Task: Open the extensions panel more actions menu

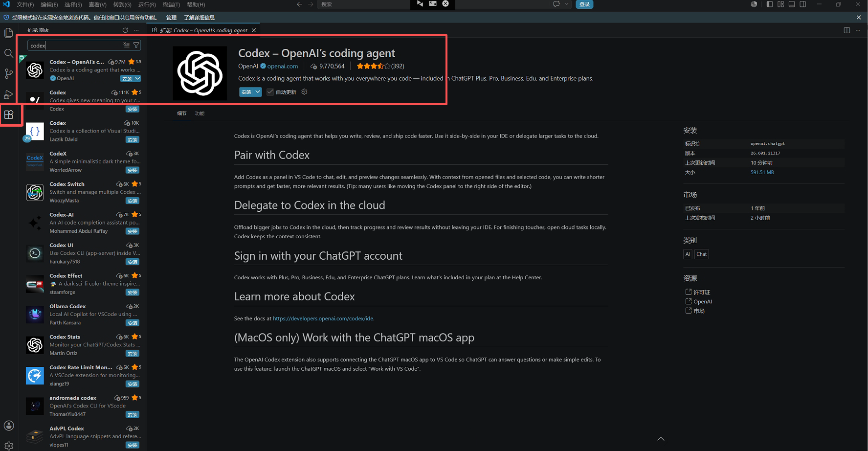Action: [x=136, y=30]
